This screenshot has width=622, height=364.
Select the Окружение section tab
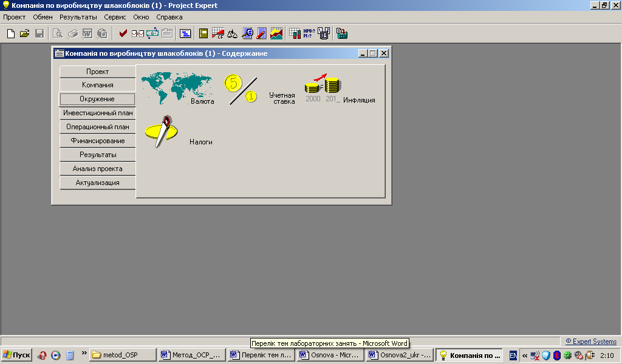point(97,99)
